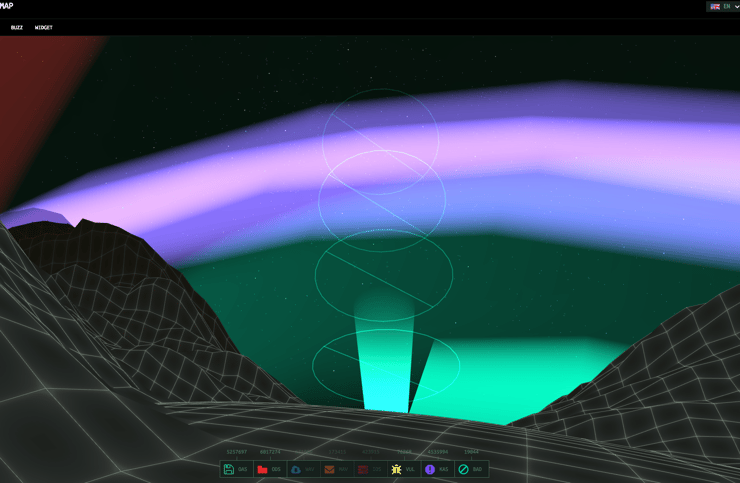This screenshot has width=740, height=483.
Task: Open the WIDGET menu item
Action: 43,27
